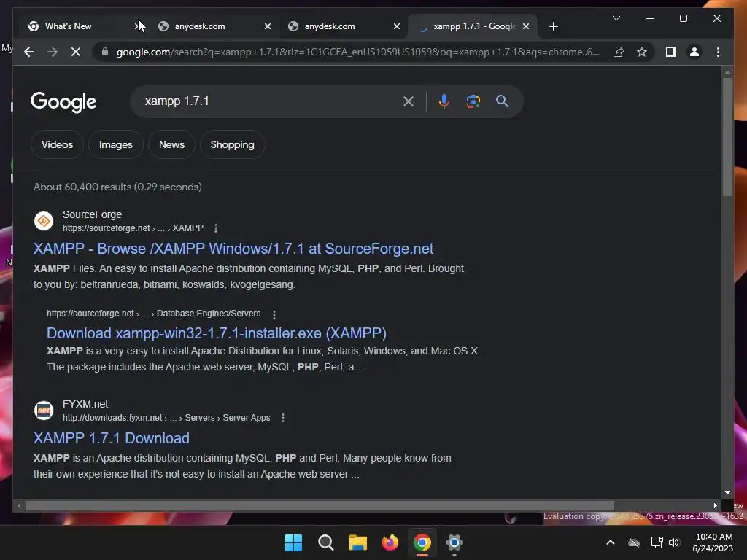Filter results by News
This screenshot has height=560, width=747.
pos(171,144)
